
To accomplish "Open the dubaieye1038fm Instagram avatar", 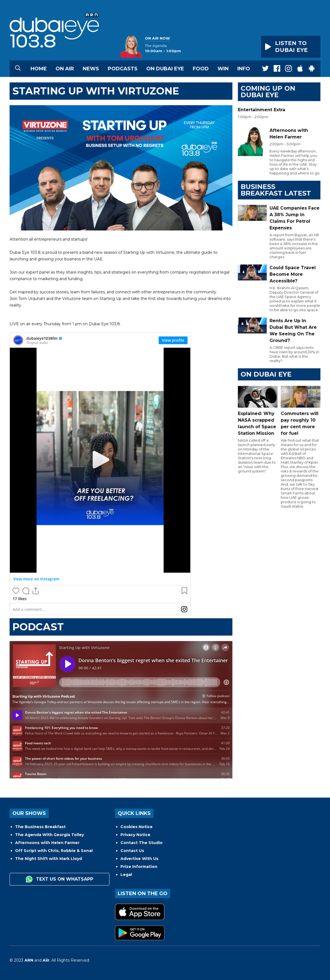I will pyautogui.click(x=18, y=340).
